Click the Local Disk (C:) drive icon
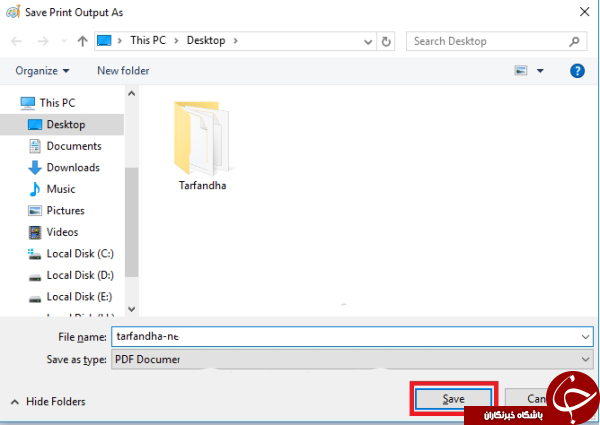The width and height of the screenshot is (600, 425). tap(34, 254)
